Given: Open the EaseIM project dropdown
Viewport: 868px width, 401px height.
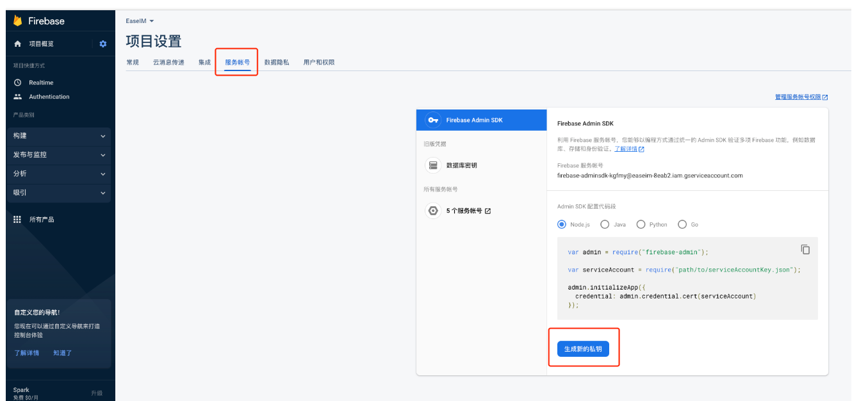Looking at the screenshot, I should tap(140, 21).
